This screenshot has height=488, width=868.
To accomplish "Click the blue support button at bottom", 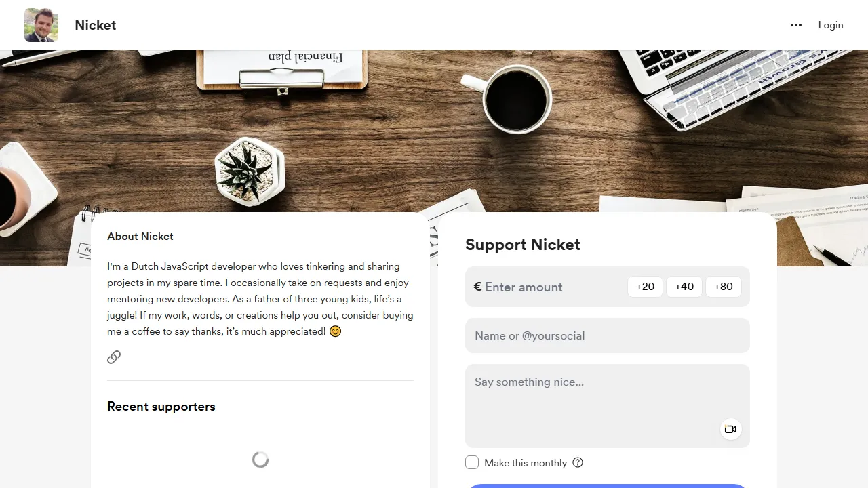I will click(x=608, y=486).
